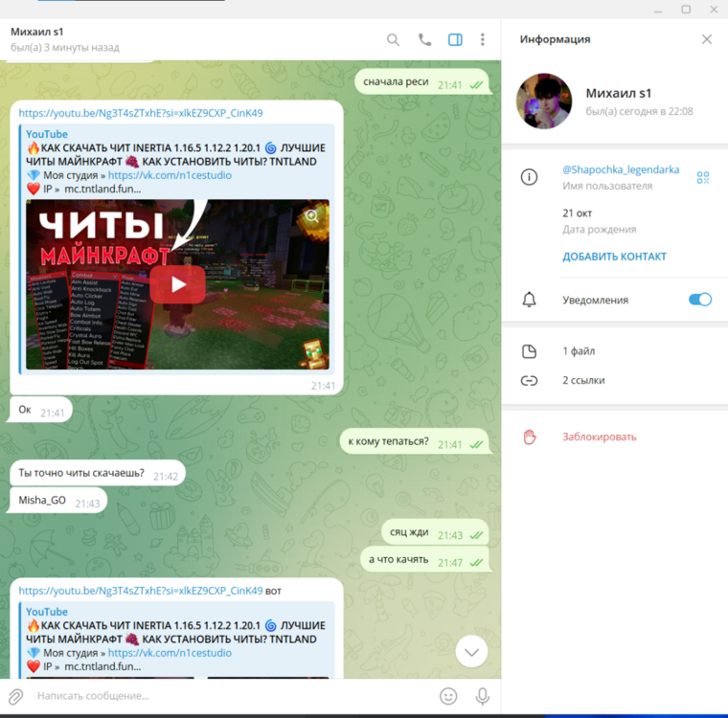The image size is (728, 718).
Task: Toggle the right info sidebar panel icon
Action: (x=455, y=40)
